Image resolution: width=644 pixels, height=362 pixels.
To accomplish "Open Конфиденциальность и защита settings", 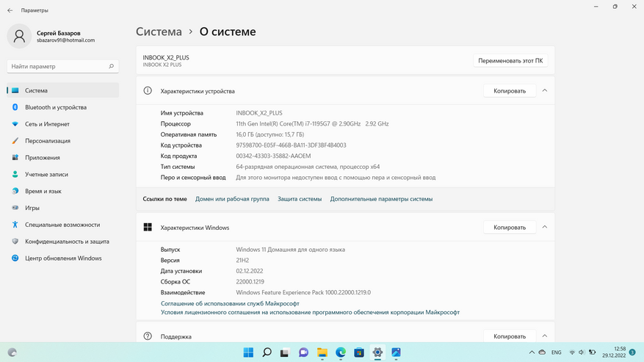I will tap(63, 242).
